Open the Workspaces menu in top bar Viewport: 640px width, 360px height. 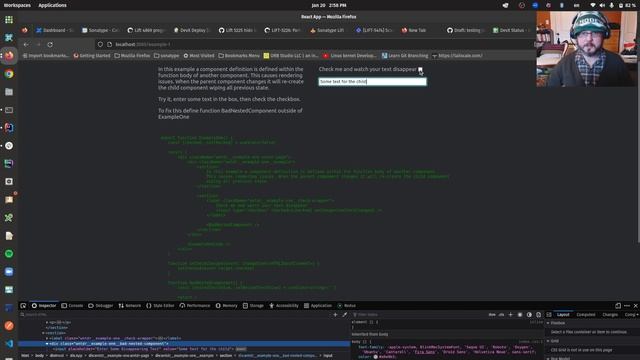coord(17,5)
